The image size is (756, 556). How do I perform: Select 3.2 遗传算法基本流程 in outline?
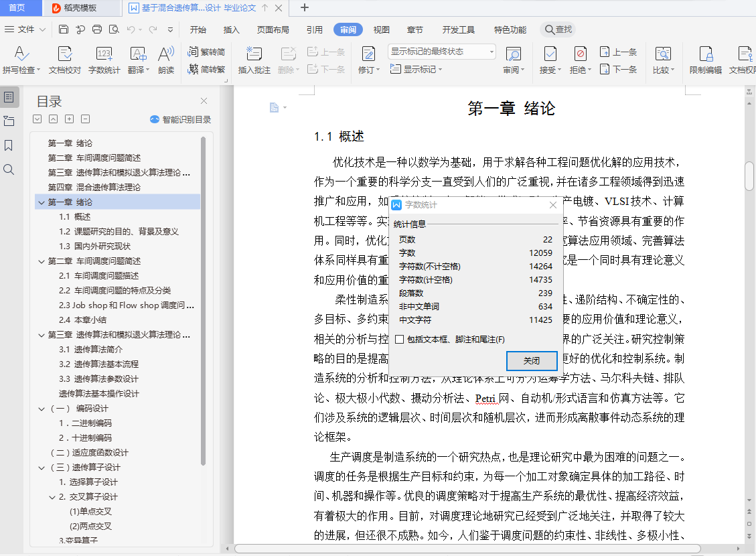tap(99, 364)
